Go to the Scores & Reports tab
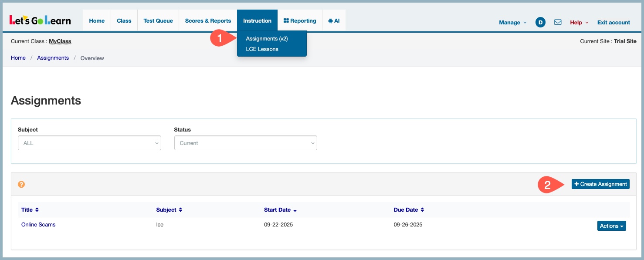Viewport: 644px width, 260px height. coord(208,21)
